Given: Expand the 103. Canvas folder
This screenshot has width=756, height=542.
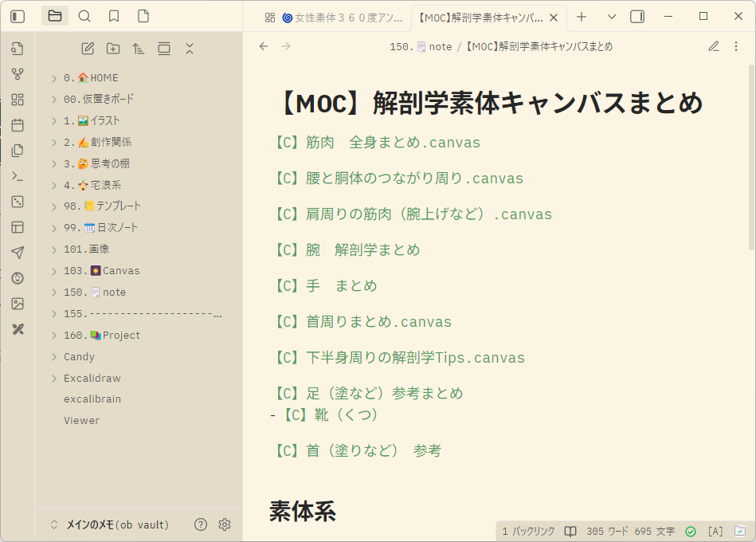Looking at the screenshot, I should tap(53, 271).
